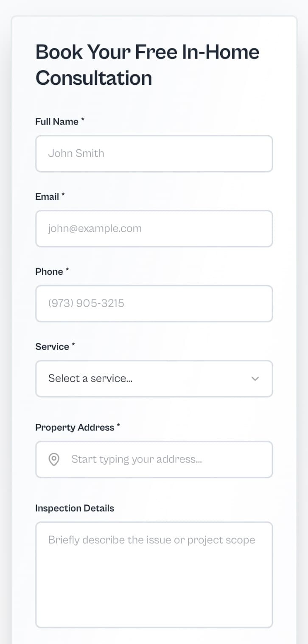The image size is (308, 644).
Task: Click the Property Address text field
Action: click(x=165, y=459)
